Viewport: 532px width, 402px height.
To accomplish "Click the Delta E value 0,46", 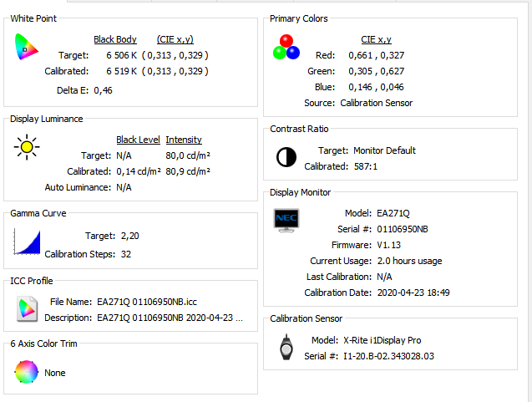I will (x=103, y=89).
